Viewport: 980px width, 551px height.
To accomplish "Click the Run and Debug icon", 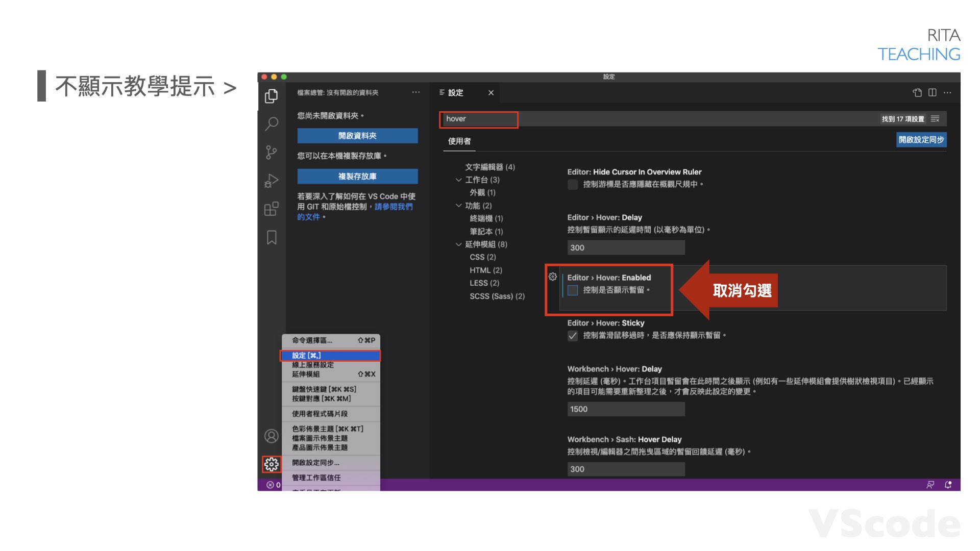I will point(271,180).
